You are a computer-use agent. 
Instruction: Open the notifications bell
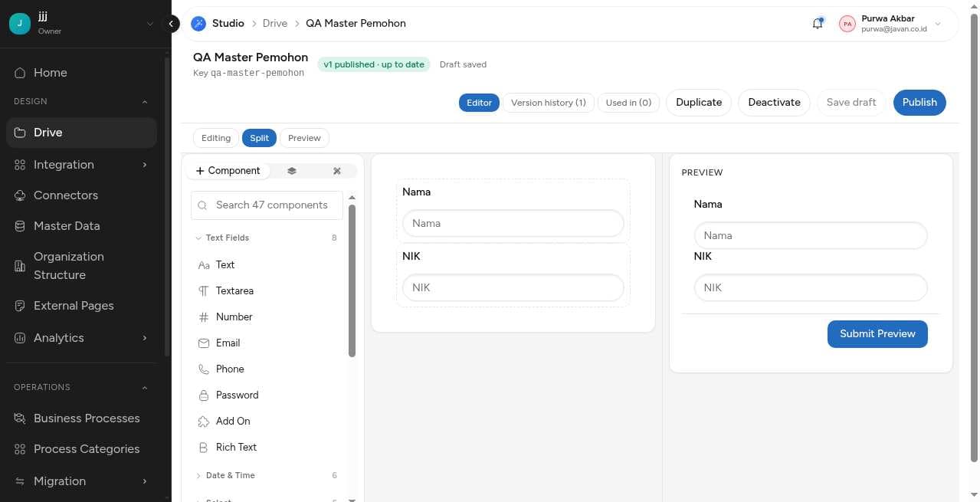pyautogui.click(x=818, y=24)
